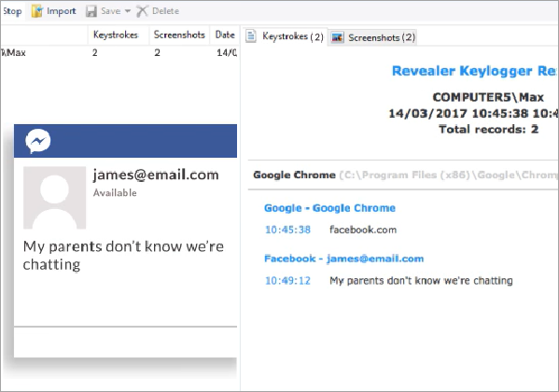Switch to Keystrokes (2) tab
The width and height of the screenshot is (559, 392).
[285, 36]
